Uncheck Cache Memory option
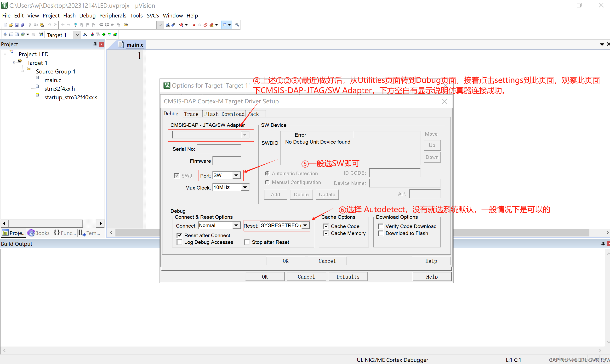Viewport: 610px width, 364px height. 326,233
